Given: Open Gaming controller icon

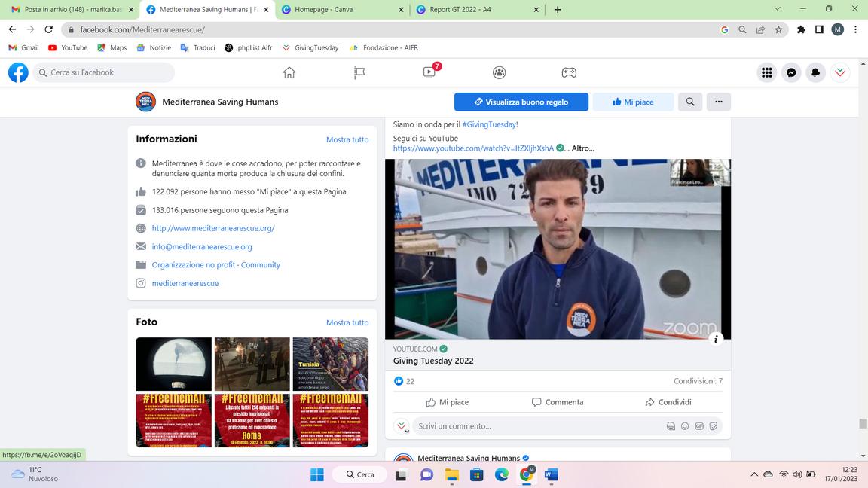Looking at the screenshot, I should (569, 72).
